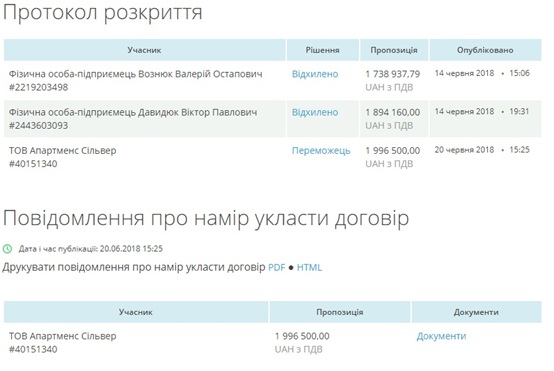Click Пропозиція header in protocol table
The height and width of the screenshot is (371, 554).
pyautogui.click(x=394, y=50)
